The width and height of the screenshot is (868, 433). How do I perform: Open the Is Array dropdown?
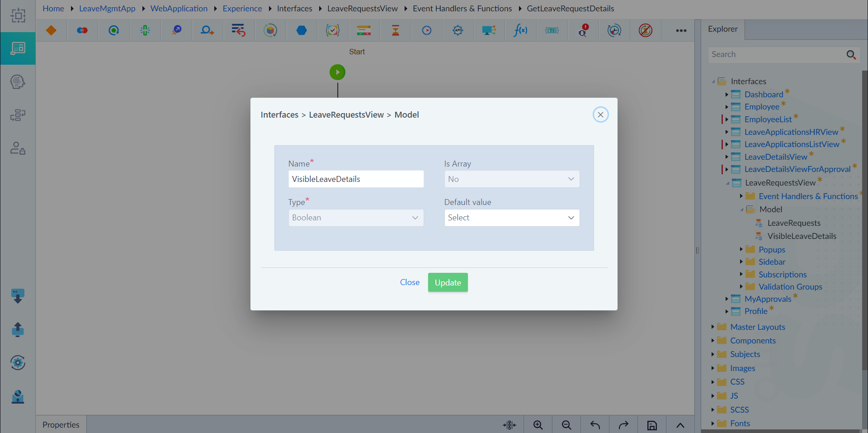(x=512, y=179)
